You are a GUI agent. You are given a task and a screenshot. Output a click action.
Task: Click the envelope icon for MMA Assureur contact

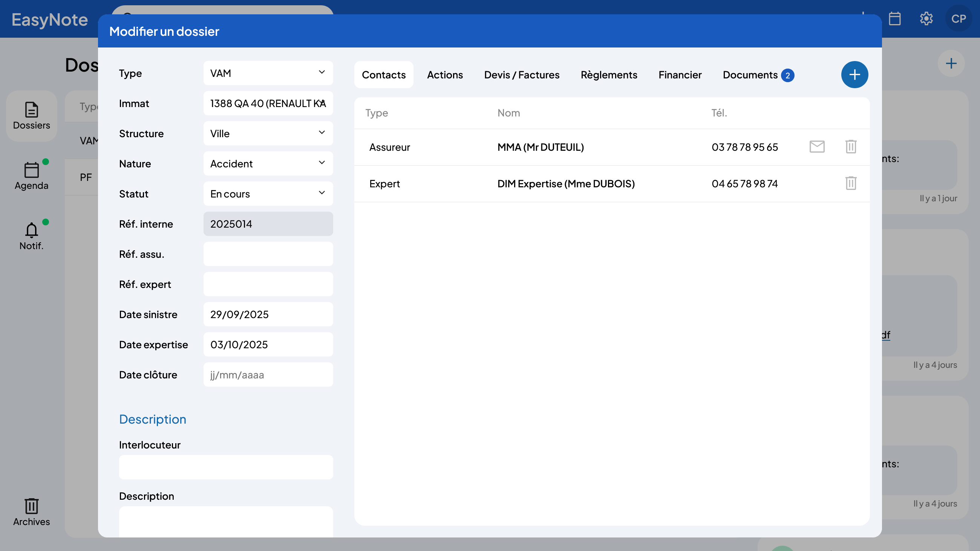pyautogui.click(x=817, y=147)
